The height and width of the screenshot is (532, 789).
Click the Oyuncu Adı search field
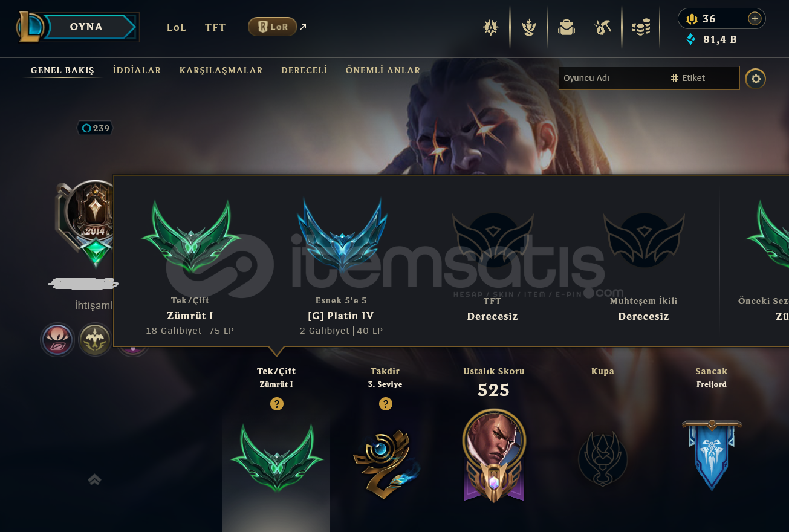tap(611, 78)
